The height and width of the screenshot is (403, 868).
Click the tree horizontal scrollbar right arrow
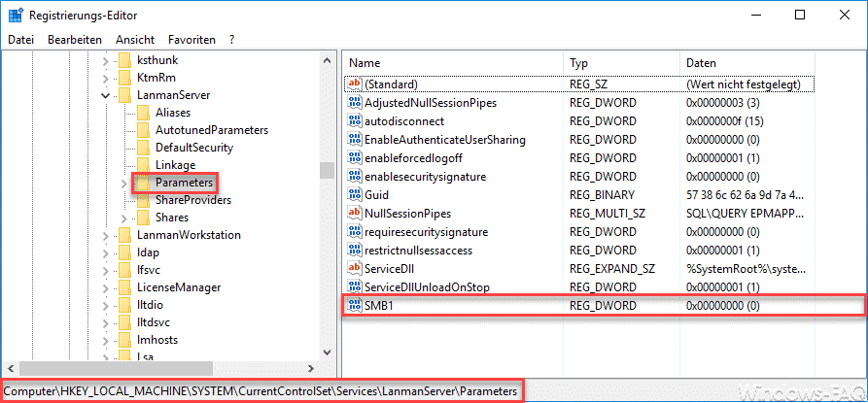312,368
